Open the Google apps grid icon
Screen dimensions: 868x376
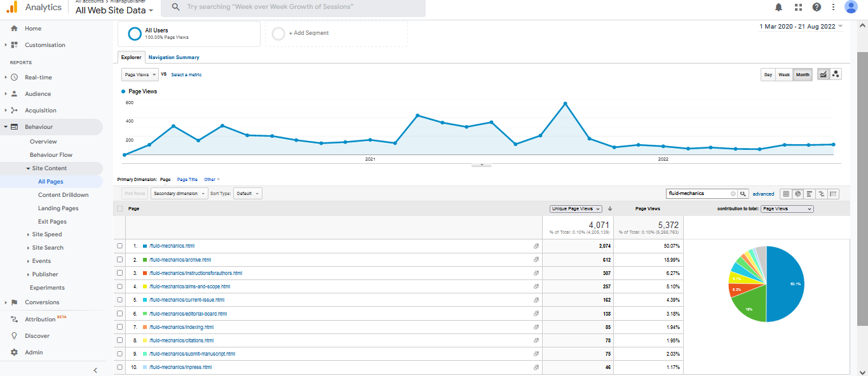point(798,7)
